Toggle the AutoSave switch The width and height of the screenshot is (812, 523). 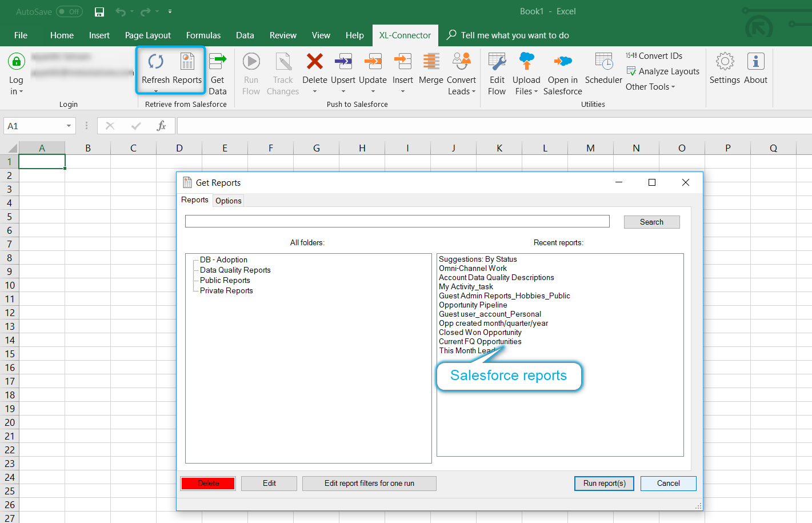click(x=69, y=12)
